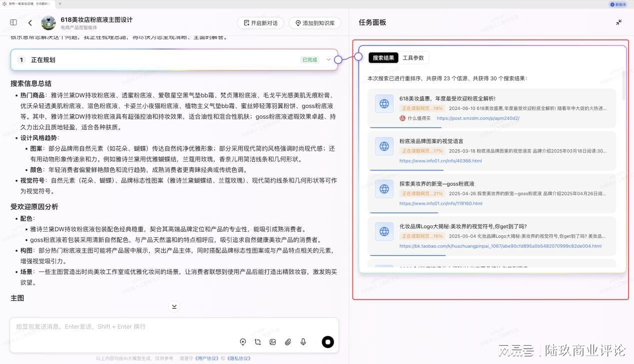This screenshot has width=634, height=364.
Task: Click the 正在读取网页…19% progress label
Action: 422,108
